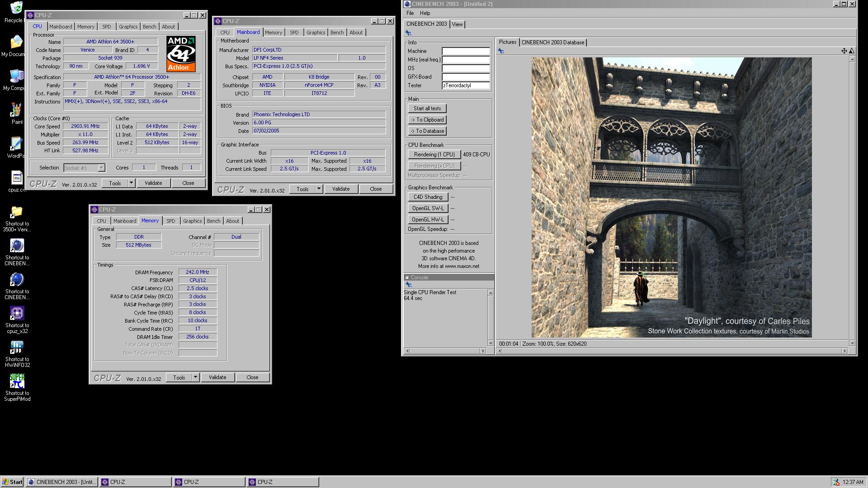Select the Pictures tab
The image size is (868, 488).
(x=508, y=42)
